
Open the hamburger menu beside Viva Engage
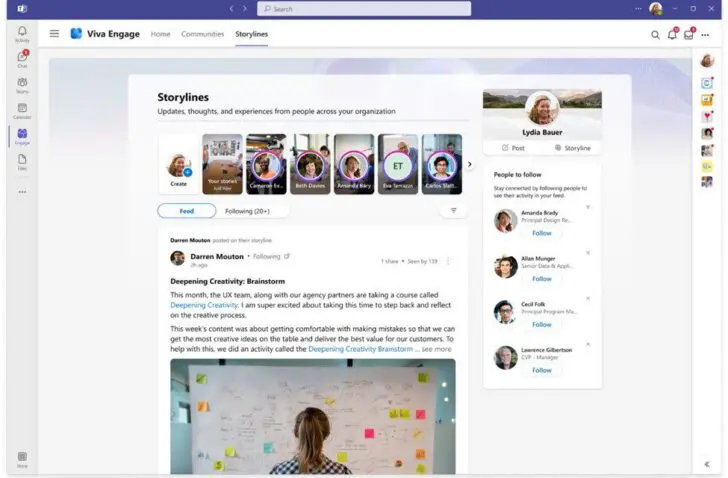pos(54,33)
